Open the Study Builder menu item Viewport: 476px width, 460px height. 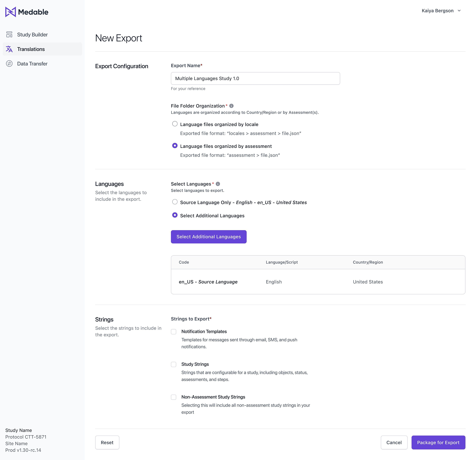pyautogui.click(x=32, y=35)
